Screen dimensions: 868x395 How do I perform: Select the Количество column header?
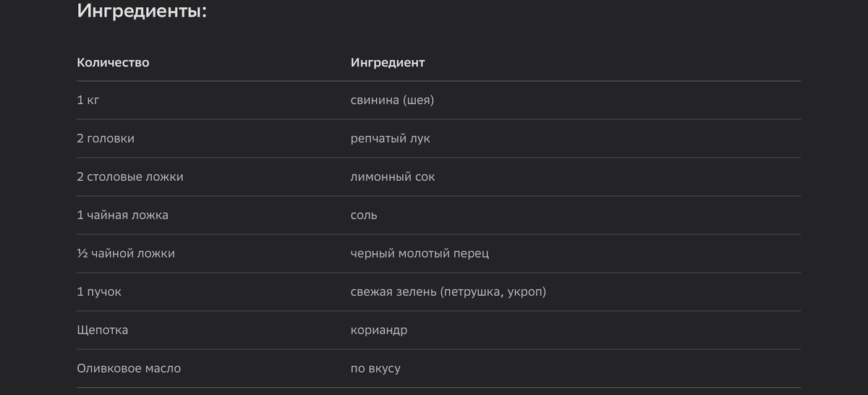coord(113,62)
